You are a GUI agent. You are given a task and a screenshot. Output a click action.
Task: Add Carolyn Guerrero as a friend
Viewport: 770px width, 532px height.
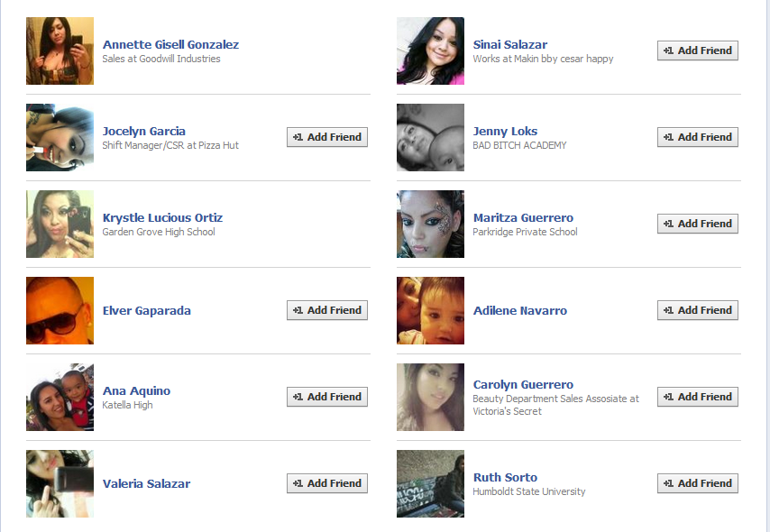698,397
